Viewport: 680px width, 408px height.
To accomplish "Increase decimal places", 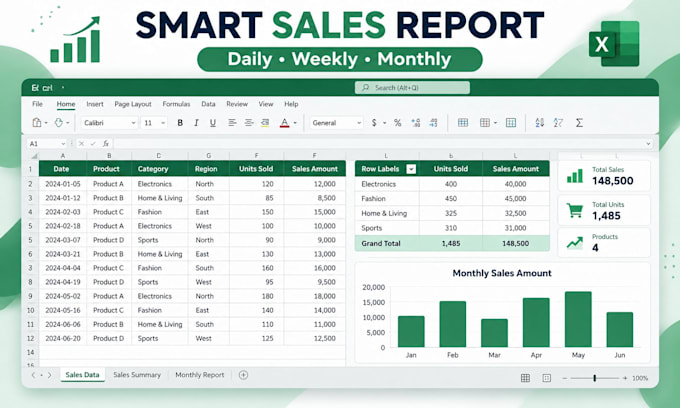I will [x=415, y=123].
